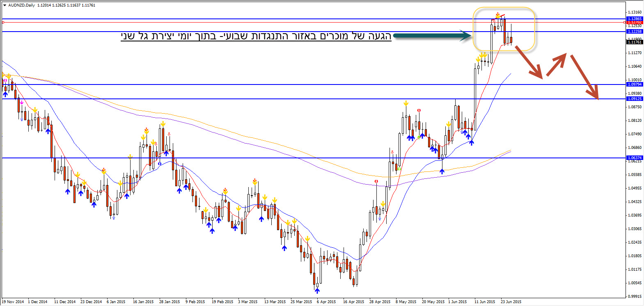This screenshot has height=306, width=644.
Task: Click the 1.04955 value on price axis
Action: click(x=635, y=188)
